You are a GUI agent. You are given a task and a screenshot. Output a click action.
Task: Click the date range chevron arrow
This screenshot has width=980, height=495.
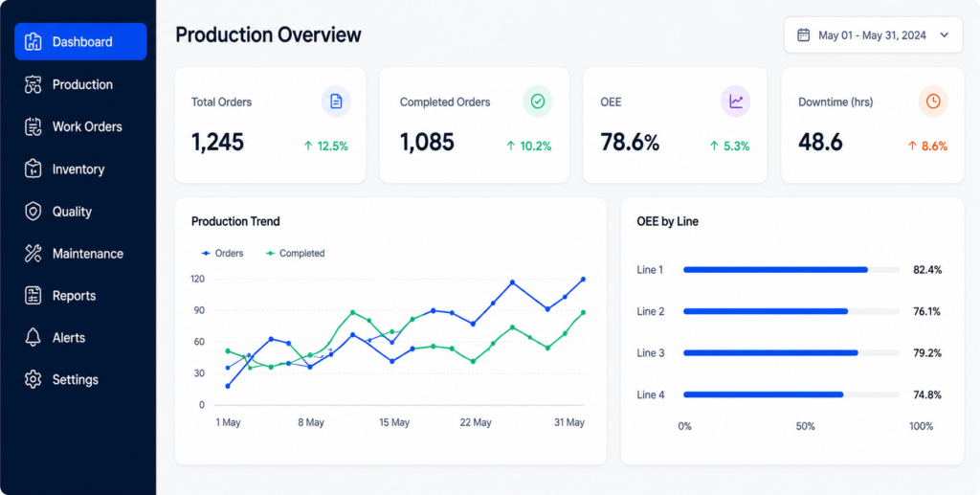click(944, 35)
